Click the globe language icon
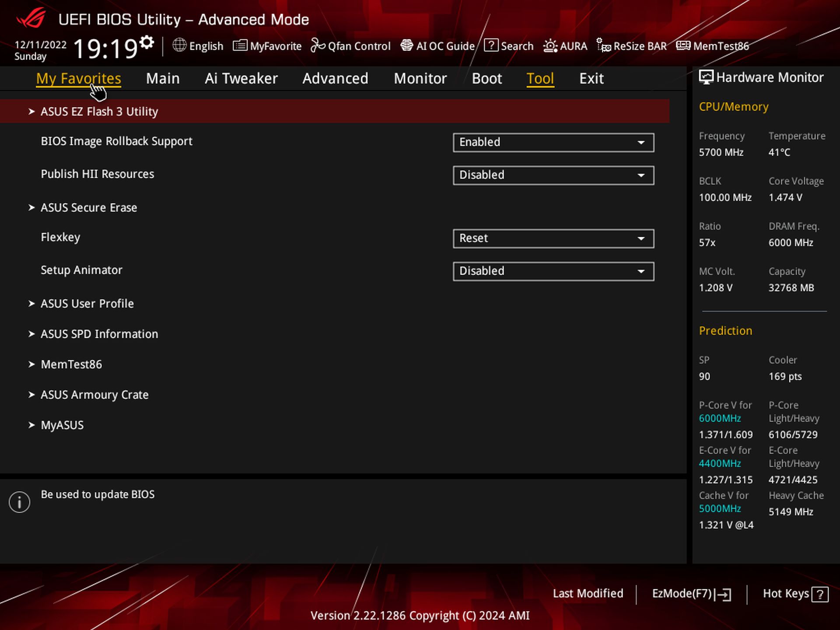Viewport: 840px width, 630px height. point(179,45)
